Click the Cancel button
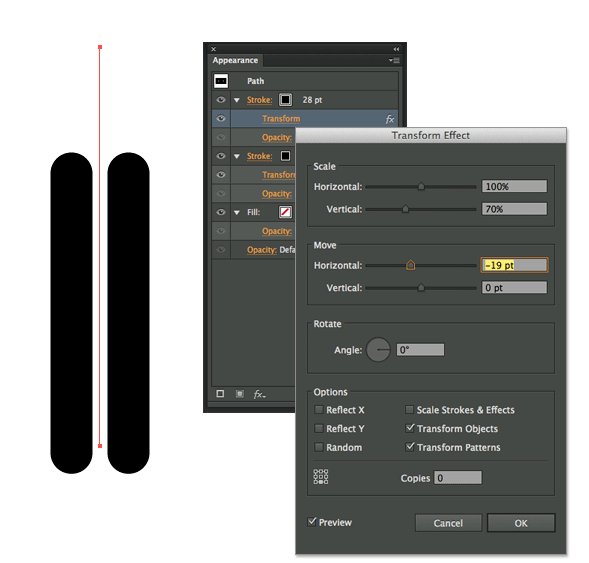The image size is (589, 563). [448, 523]
